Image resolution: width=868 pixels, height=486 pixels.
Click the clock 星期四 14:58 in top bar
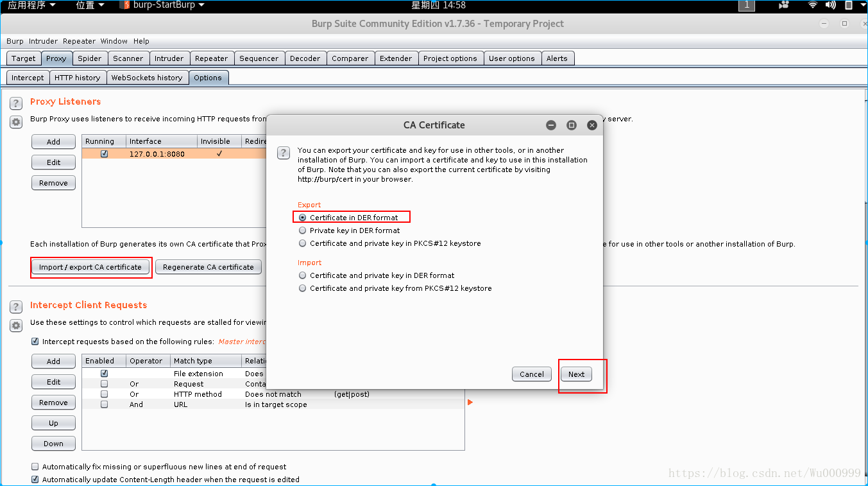(439, 5)
